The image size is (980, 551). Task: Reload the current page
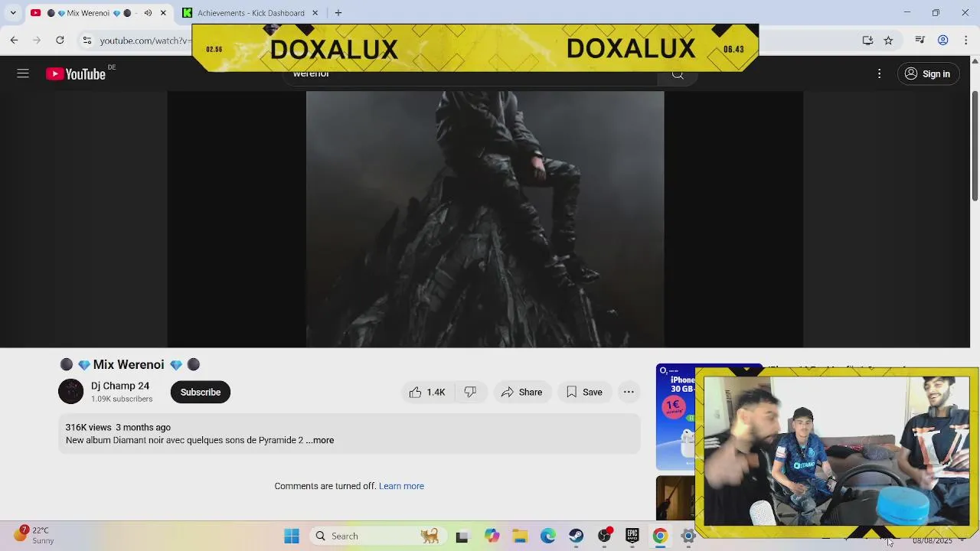(x=60, y=40)
